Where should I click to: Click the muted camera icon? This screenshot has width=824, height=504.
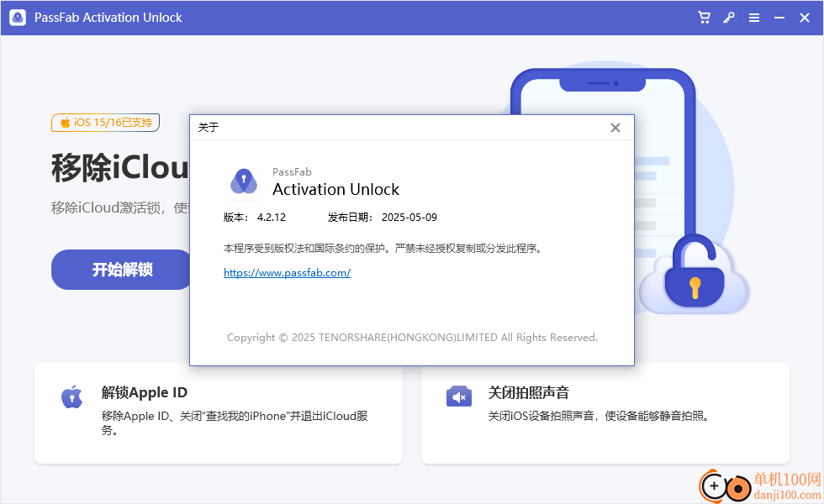[459, 396]
